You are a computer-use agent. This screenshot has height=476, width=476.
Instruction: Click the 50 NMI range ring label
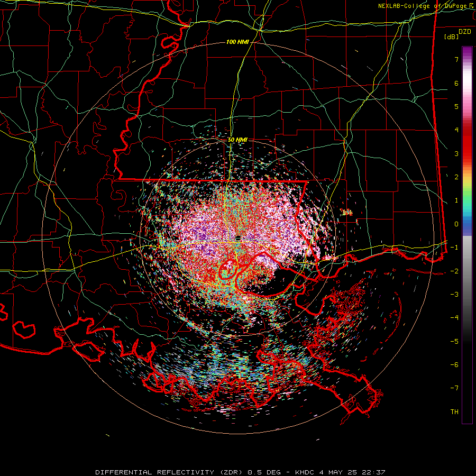237,140
